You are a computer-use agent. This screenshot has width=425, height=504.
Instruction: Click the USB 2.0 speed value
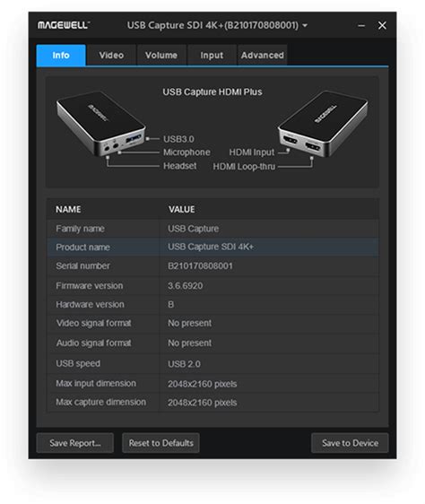coord(184,364)
